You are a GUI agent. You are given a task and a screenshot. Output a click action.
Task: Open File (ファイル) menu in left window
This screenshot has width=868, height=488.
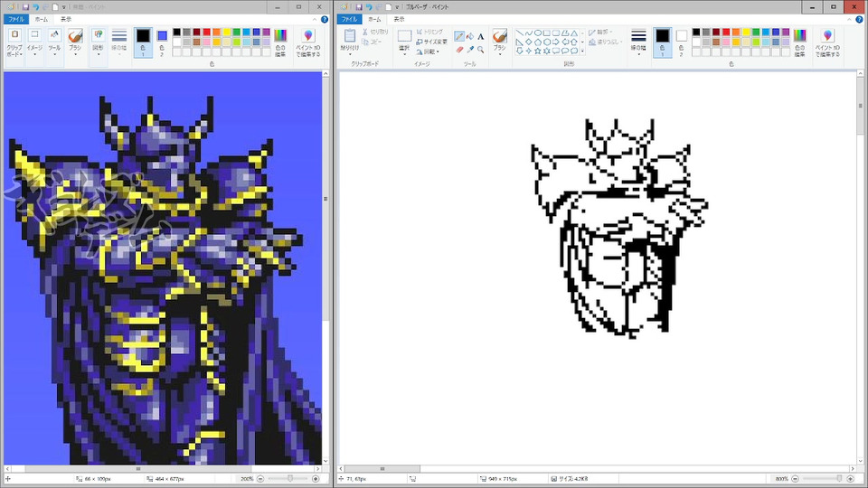pyautogui.click(x=15, y=19)
